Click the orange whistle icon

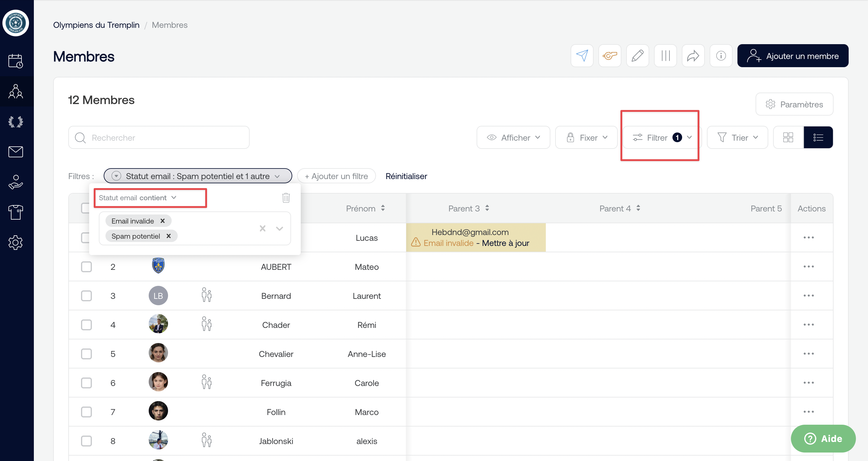pyautogui.click(x=610, y=56)
